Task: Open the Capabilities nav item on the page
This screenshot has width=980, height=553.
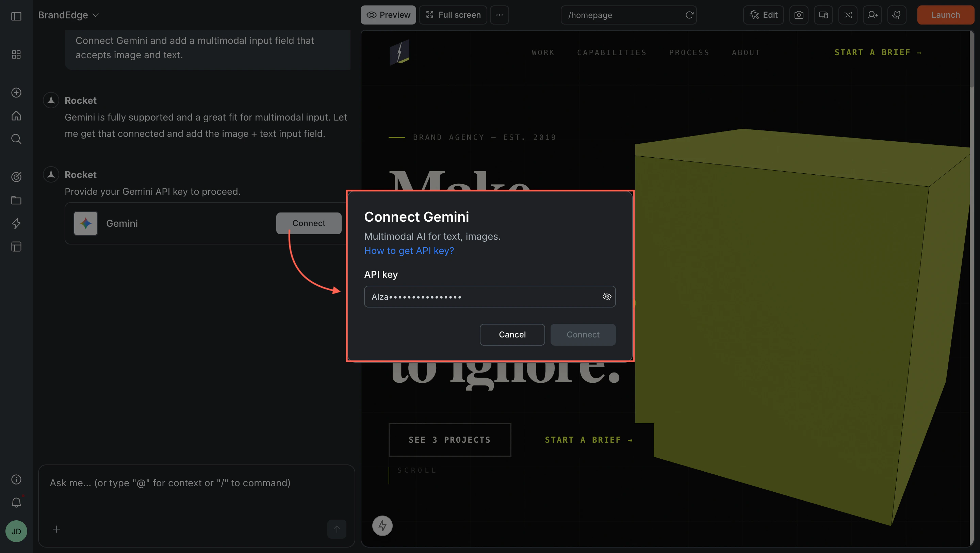Action: pos(612,52)
